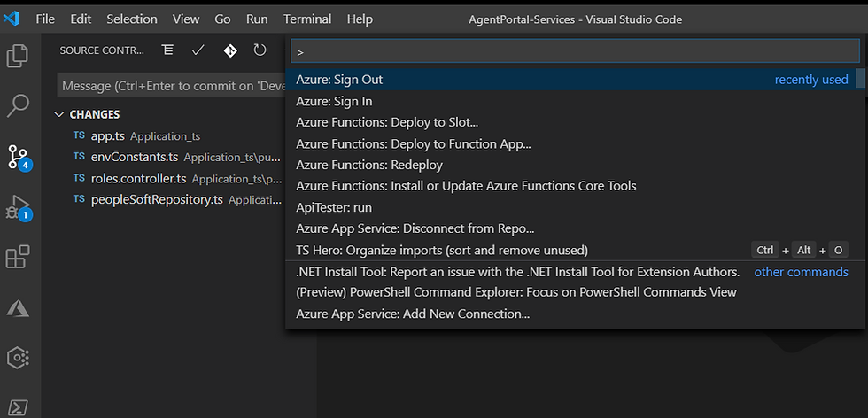Image resolution: width=868 pixels, height=418 pixels.
Task: Toggle view as tree in Source Control
Action: tap(167, 50)
